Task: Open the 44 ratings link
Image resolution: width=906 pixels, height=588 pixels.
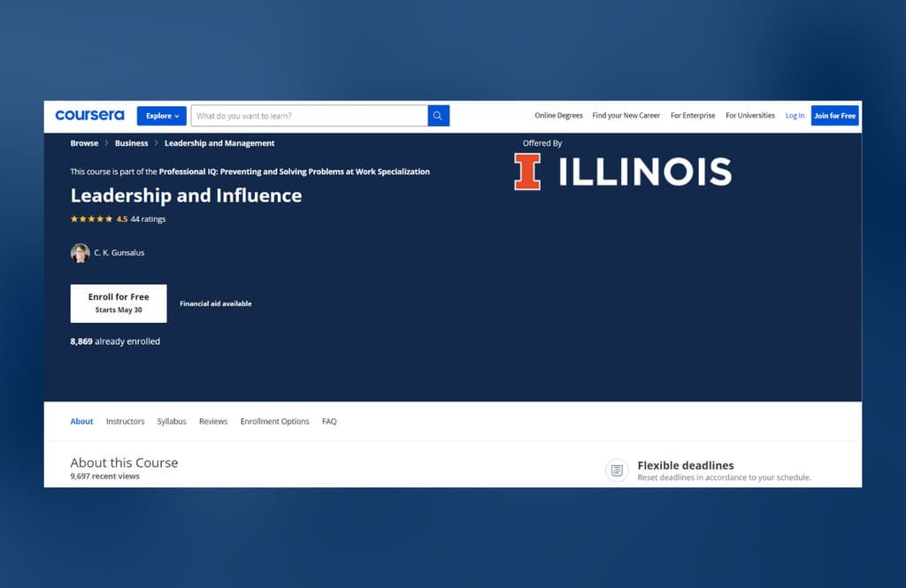Action: [x=148, y=219]
